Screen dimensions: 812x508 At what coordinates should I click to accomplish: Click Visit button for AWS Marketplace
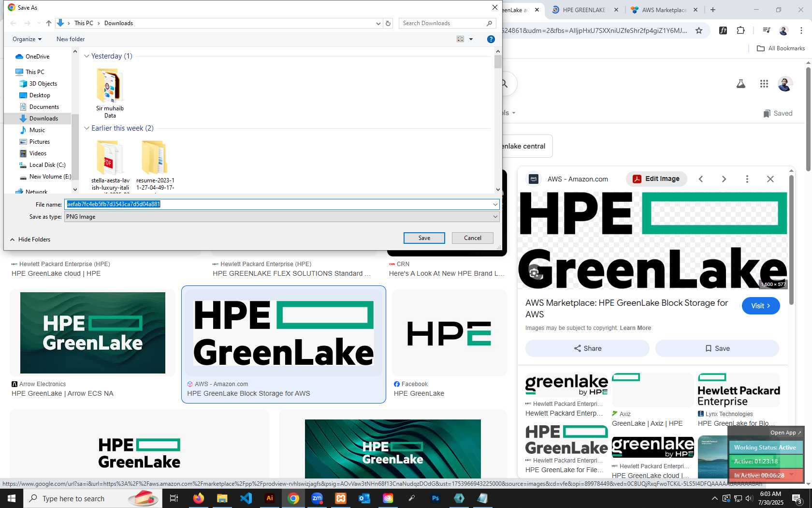tap(761, 306)
